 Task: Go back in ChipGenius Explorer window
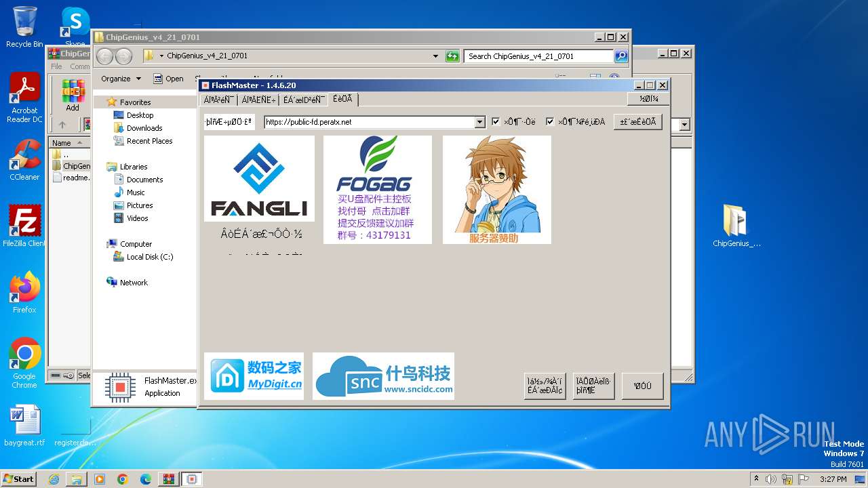click(x=104, y=56)
